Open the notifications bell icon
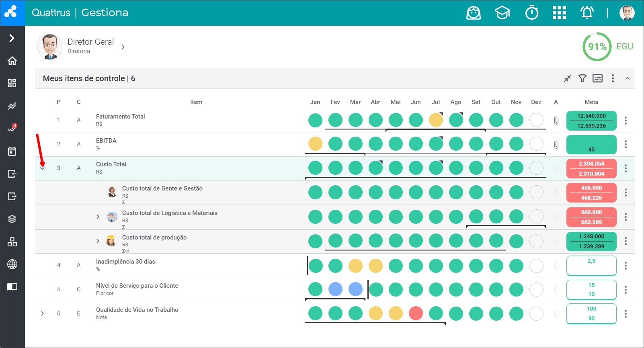Viewport: 644px width, 348px height. 587,13
